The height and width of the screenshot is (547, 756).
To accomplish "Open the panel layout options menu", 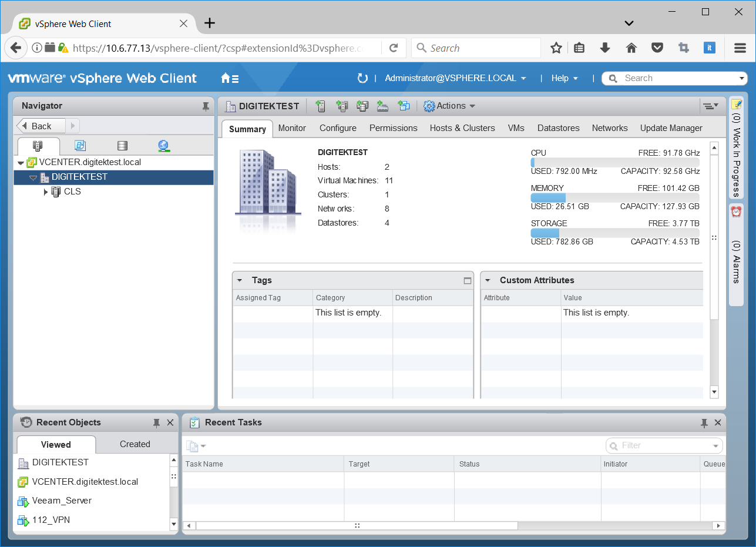I will pos(710,106).
